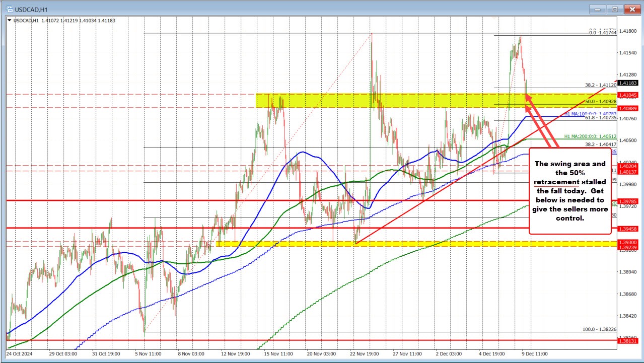Select the red 1.40889 price label

(x=628, y=108)
